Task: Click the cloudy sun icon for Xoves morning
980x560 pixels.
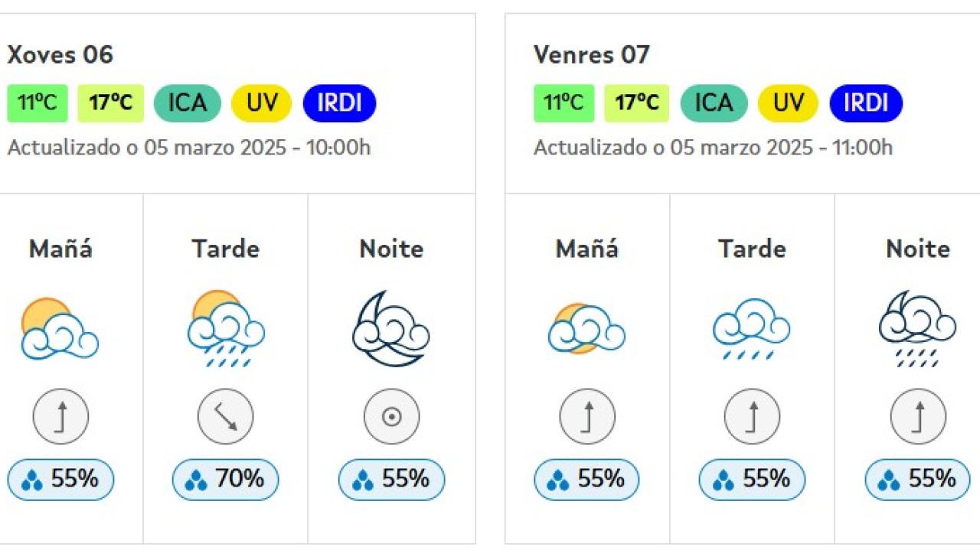Action: pyautogui.click(x=60, y=329)
